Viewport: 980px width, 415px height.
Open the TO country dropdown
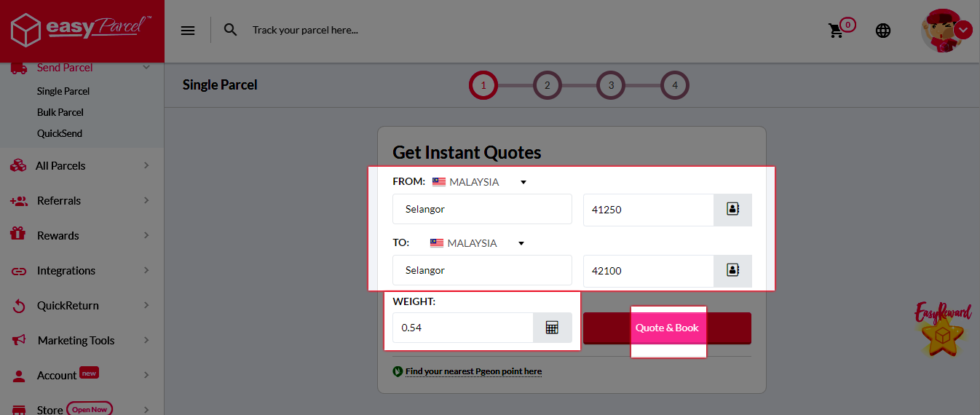point(477,243)
